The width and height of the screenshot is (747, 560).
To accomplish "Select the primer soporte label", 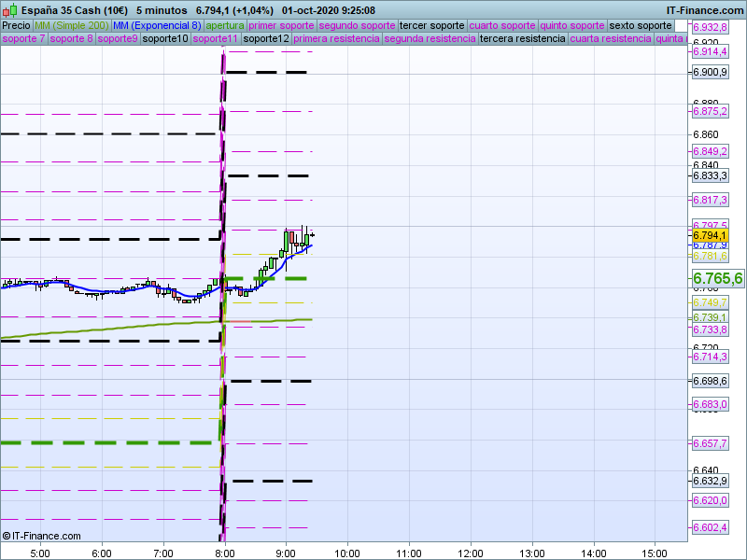I will [282, 25].
